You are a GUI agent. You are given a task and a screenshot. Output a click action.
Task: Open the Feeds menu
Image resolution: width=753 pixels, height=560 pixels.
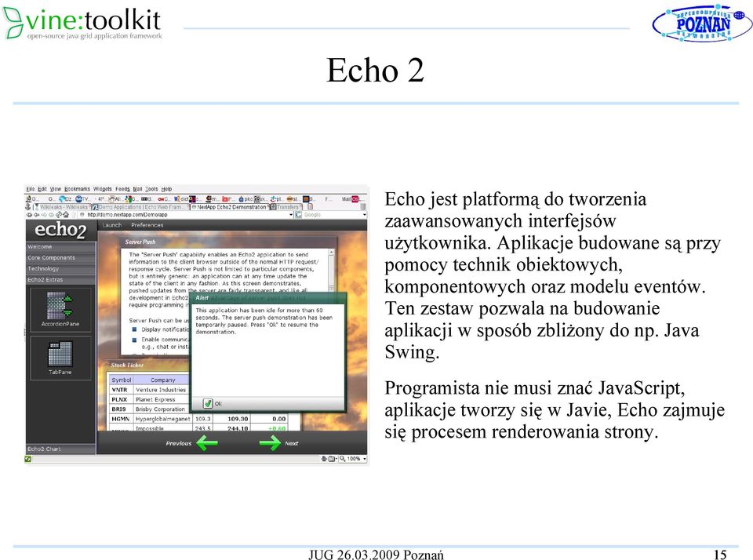[x=123, y=189]
